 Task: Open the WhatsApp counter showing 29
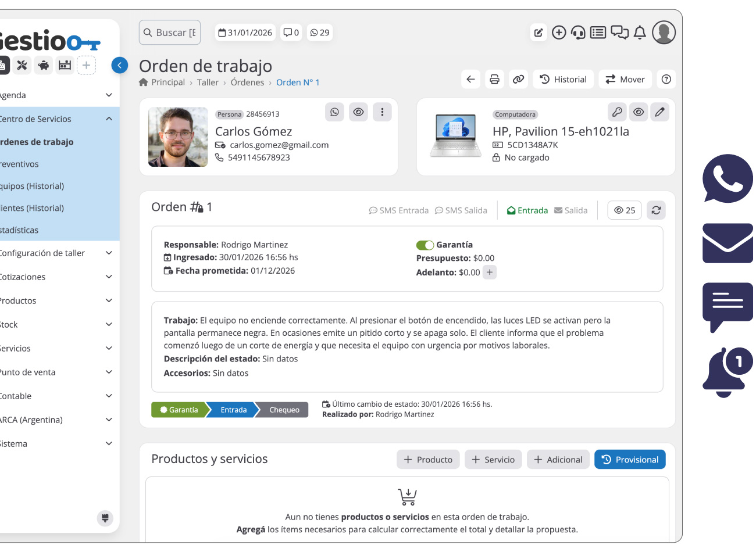[320, 33]
